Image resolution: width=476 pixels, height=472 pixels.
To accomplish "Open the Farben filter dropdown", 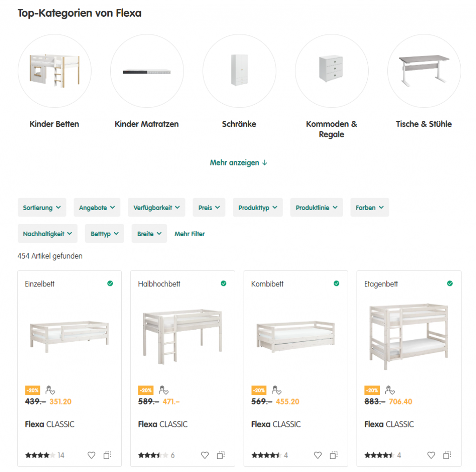I will click(x=370, y=207).
